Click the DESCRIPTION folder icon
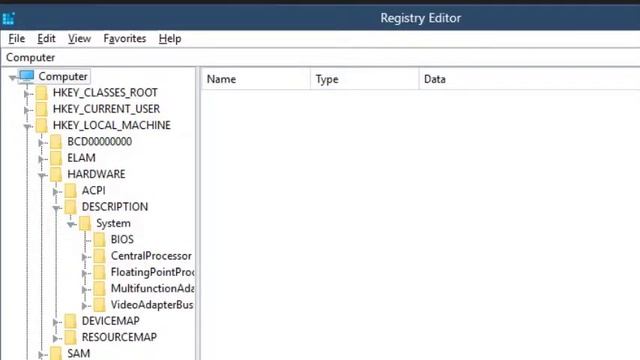 point(71,207)
